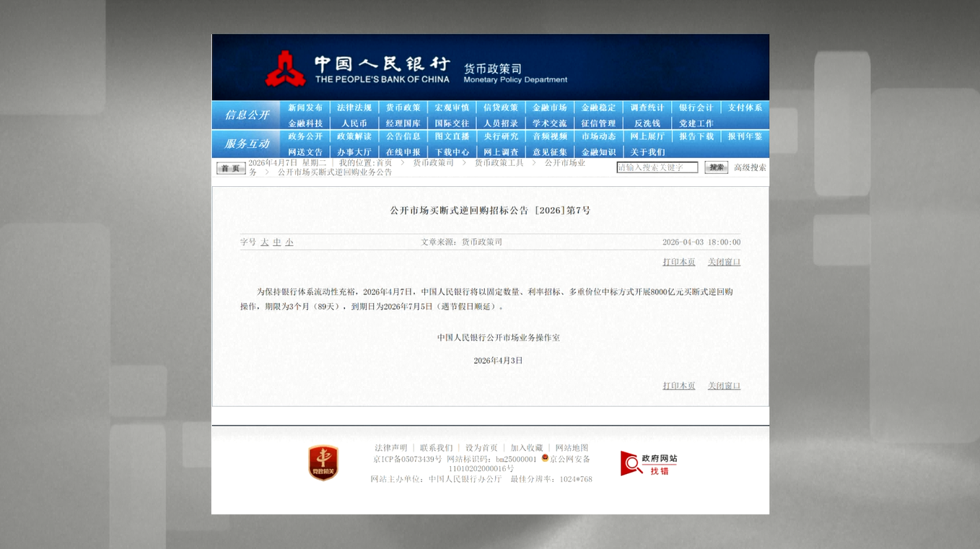Set font size to medium (中)
980x549 pixels.
tap(277, 242)
